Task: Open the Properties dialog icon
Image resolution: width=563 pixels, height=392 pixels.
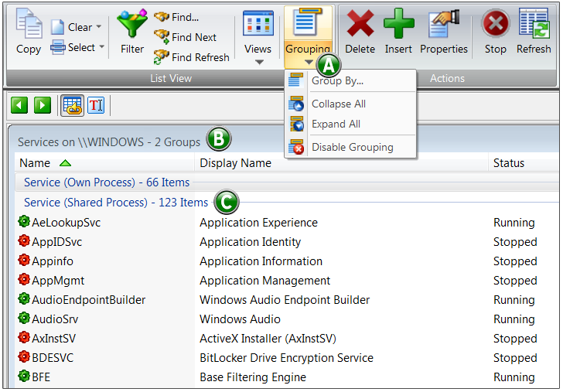Action: pos(444,25)
